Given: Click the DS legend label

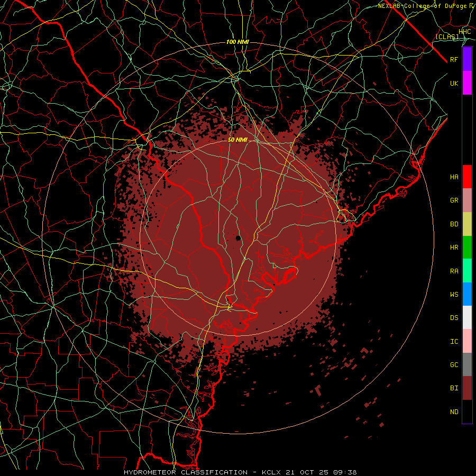Looking at the screenshot, I should tap(454, 318).
